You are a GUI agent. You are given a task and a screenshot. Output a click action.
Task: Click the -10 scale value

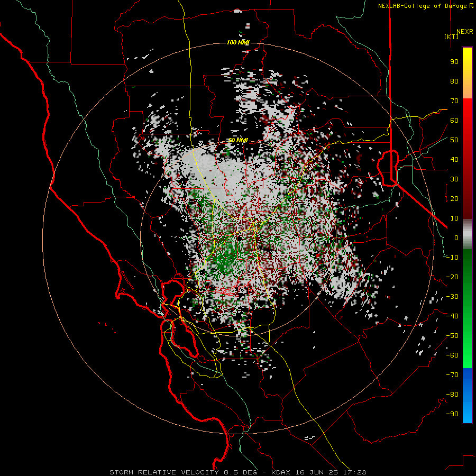click(452, 258)
